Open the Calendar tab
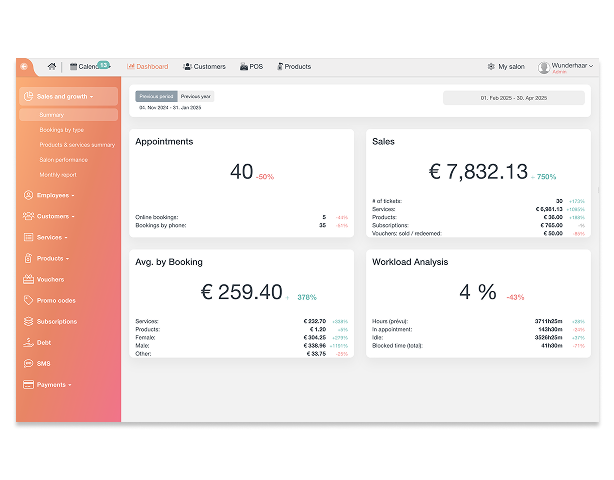The height and width of the screenshot is (480, 614). (x=88, y=67)
